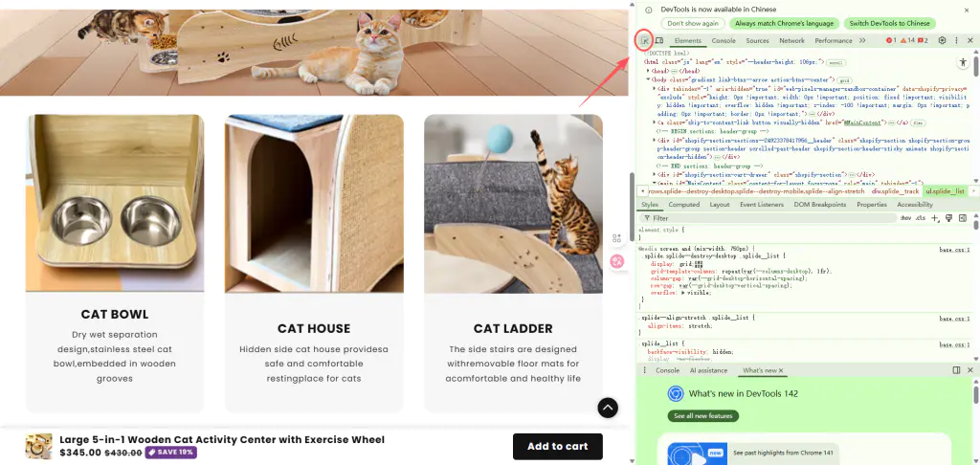
Task: Toggle the :hov element state button
Action: click(905, 218)
